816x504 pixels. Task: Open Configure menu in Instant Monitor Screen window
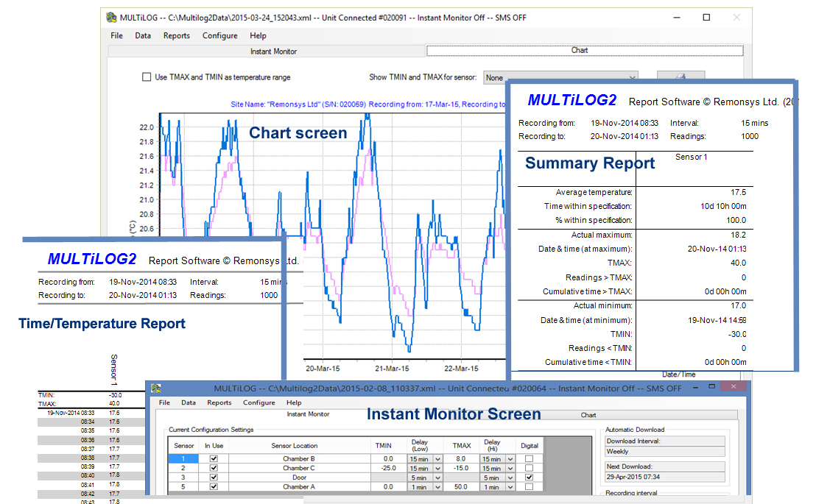click(x=258, y=402)
